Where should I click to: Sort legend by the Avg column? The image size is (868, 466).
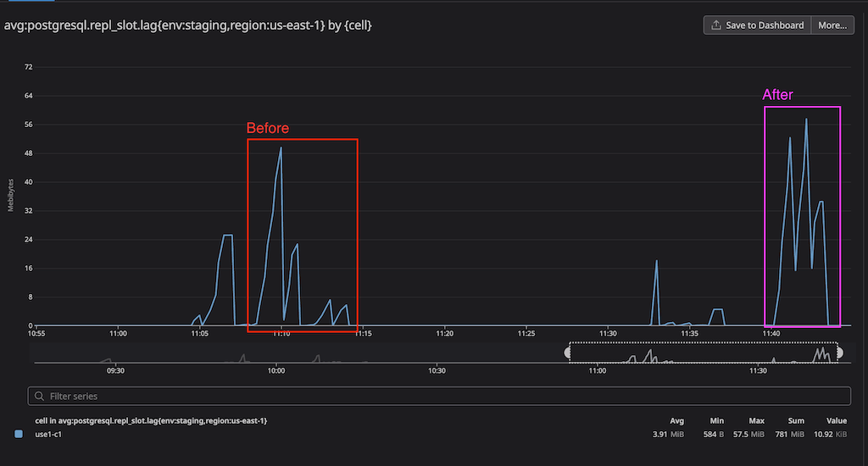[676, 420]
